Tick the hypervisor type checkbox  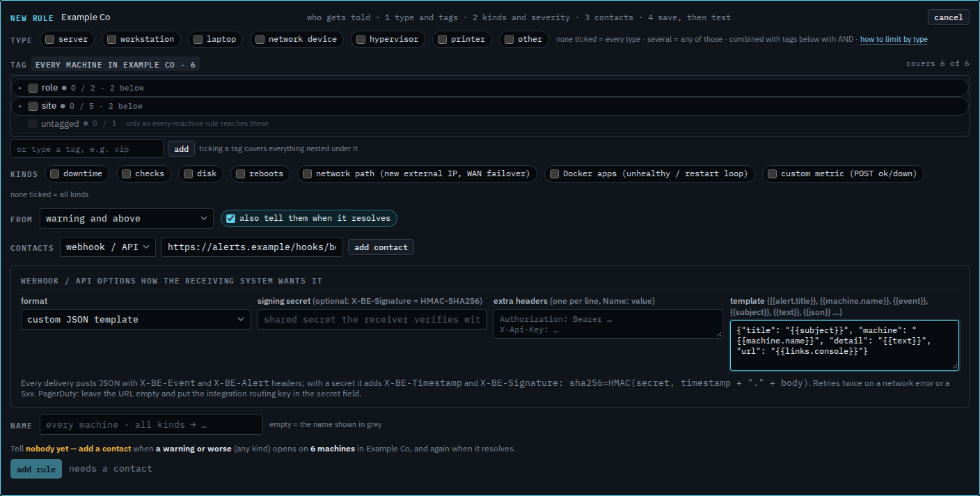click(x=361, y=40)
